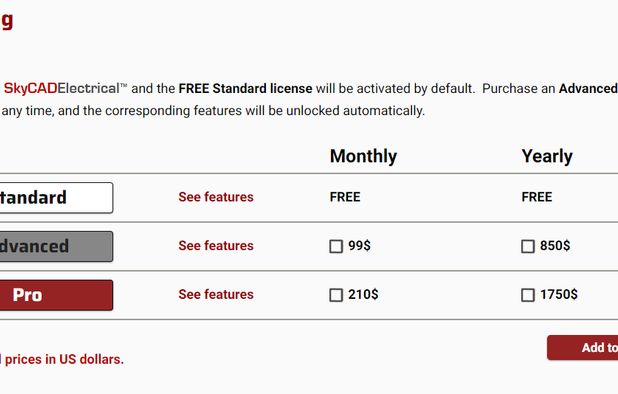Viewport: 618px width, 394px height.
Task: Click the Monthly column heading
Action: pos(363,156)
